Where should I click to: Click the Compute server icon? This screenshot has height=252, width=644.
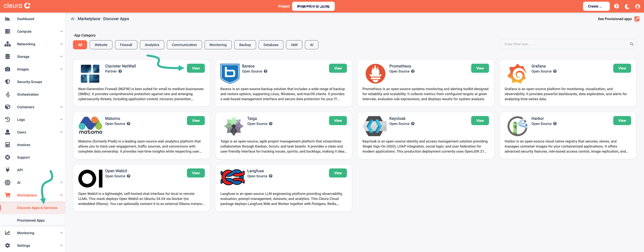click(7, 32)
